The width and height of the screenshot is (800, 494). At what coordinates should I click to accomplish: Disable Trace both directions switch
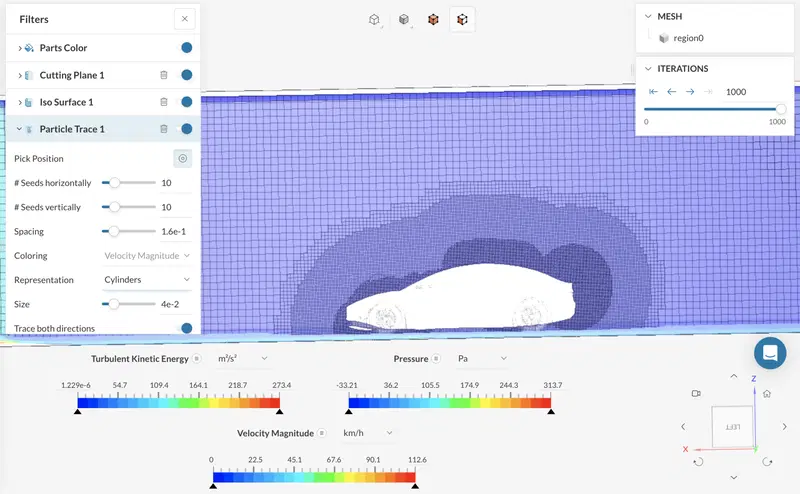(187, 328)
